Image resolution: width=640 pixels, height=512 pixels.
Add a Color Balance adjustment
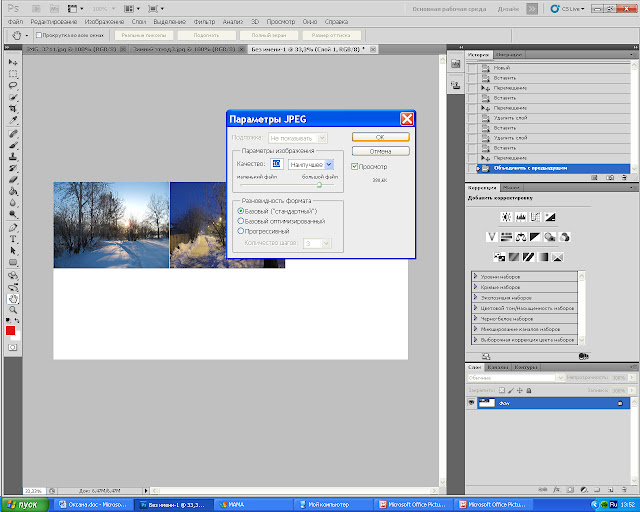point(521,237)
